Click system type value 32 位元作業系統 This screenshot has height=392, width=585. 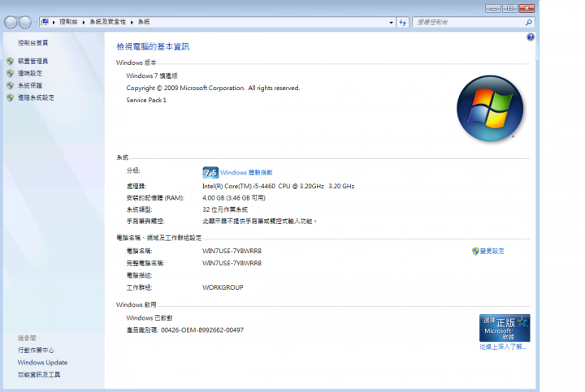pos(225,209)
